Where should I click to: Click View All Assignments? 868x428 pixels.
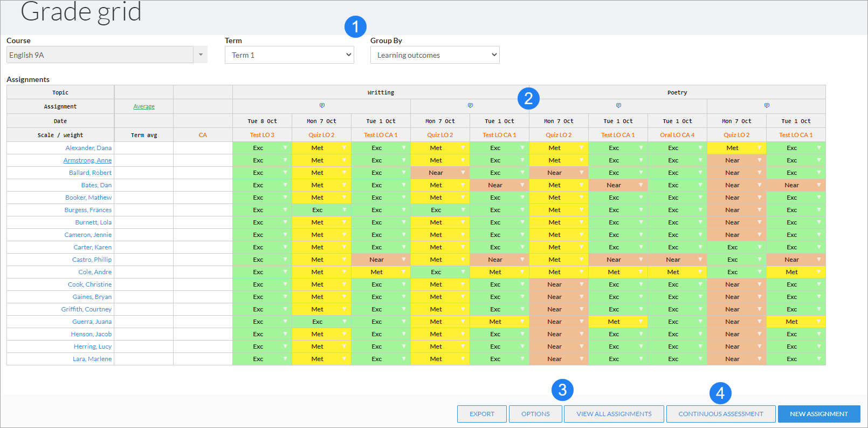tap(614, 414)
